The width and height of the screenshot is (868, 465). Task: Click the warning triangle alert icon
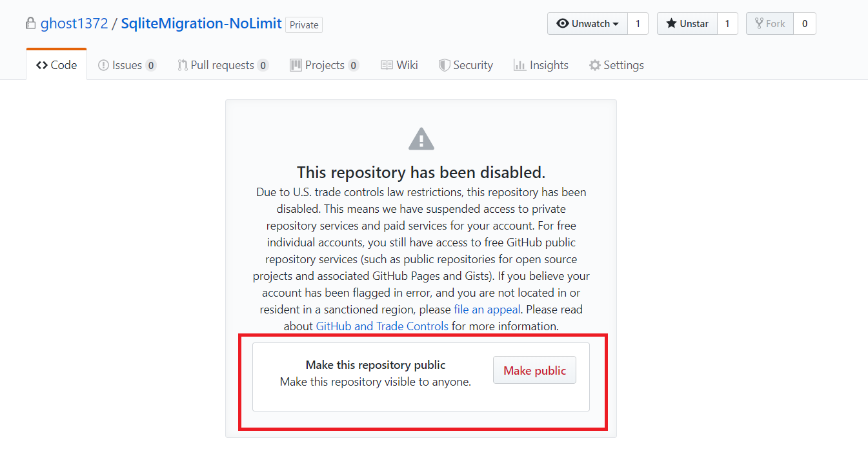tap(421, 139)
